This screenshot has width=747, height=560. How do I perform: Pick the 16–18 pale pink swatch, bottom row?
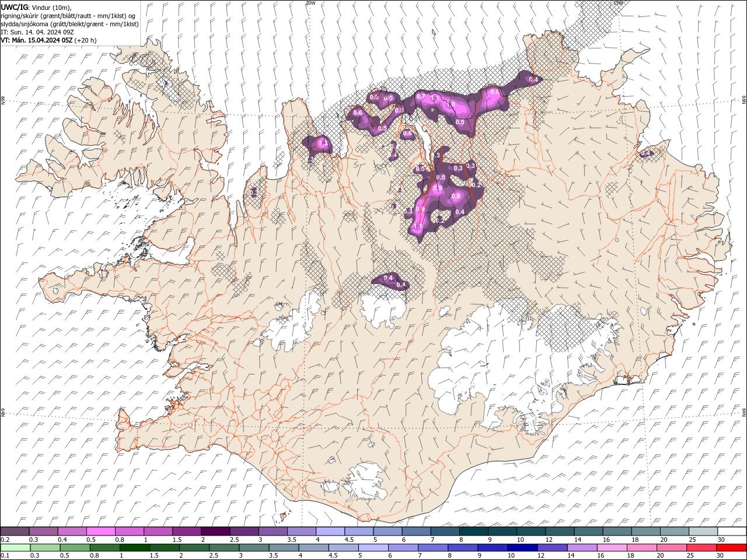[x=612, y=548]
